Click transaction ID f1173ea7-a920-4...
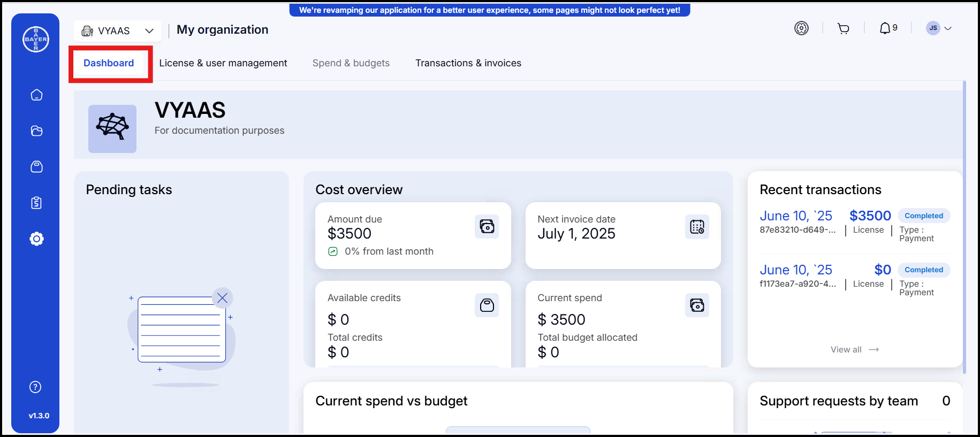 (x=797, y=284)
